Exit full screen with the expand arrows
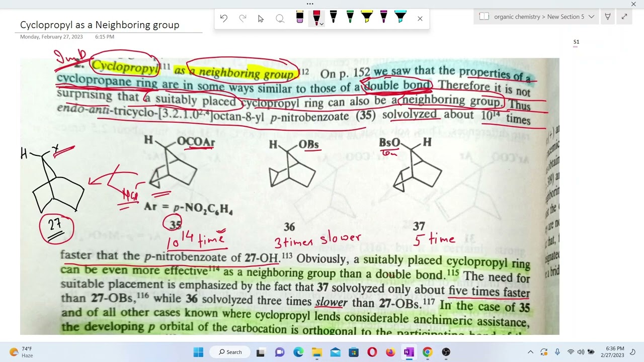This screenshot has width=644, height=362. tap(624, 17)
